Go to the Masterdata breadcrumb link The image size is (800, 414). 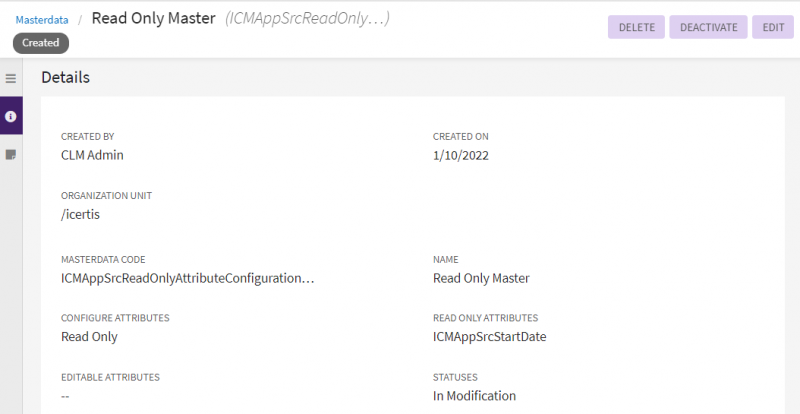click(x=41, y=19)
